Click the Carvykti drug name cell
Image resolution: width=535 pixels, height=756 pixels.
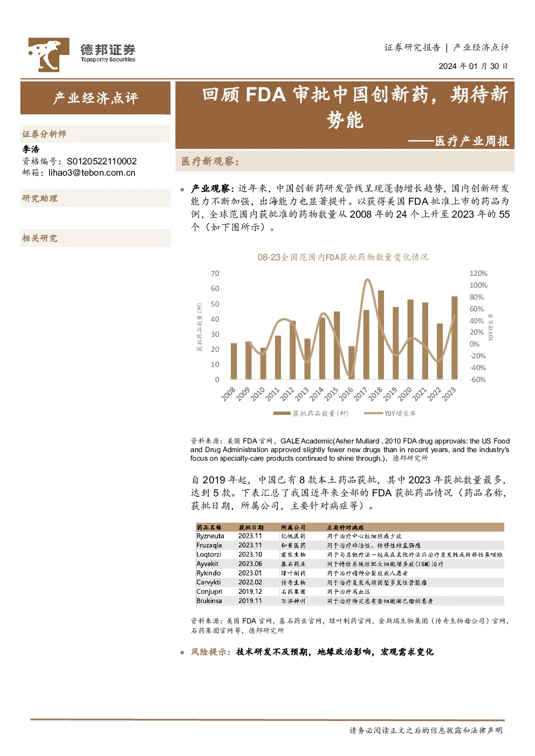[209, 582]
